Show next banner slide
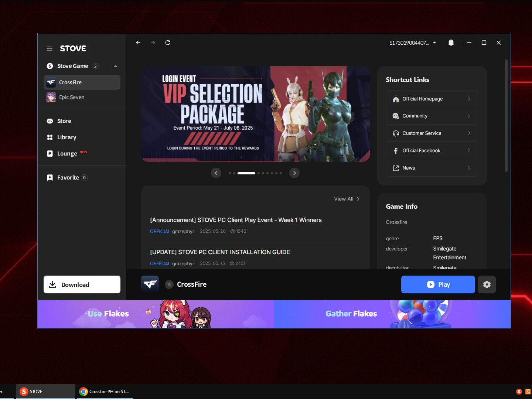 [294, 173]
